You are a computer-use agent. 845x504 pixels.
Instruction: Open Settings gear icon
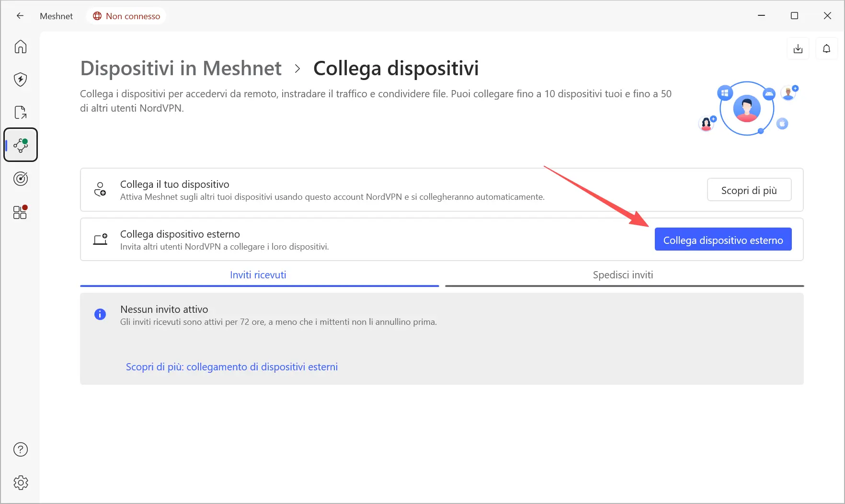pyautogui.click(x=21, y=482)
